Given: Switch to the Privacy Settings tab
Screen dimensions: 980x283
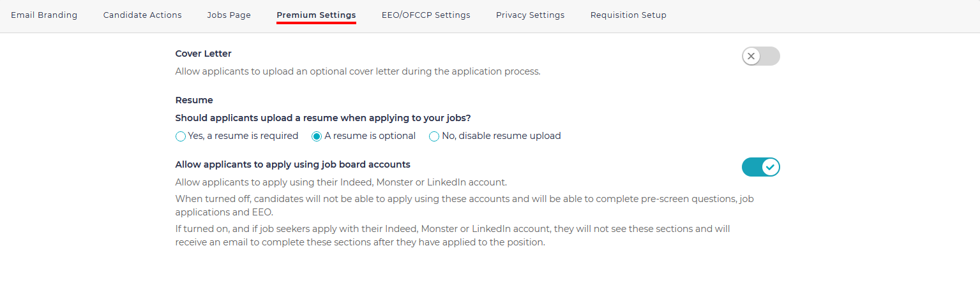Looking at the screenshot, I should click(530, 15).
